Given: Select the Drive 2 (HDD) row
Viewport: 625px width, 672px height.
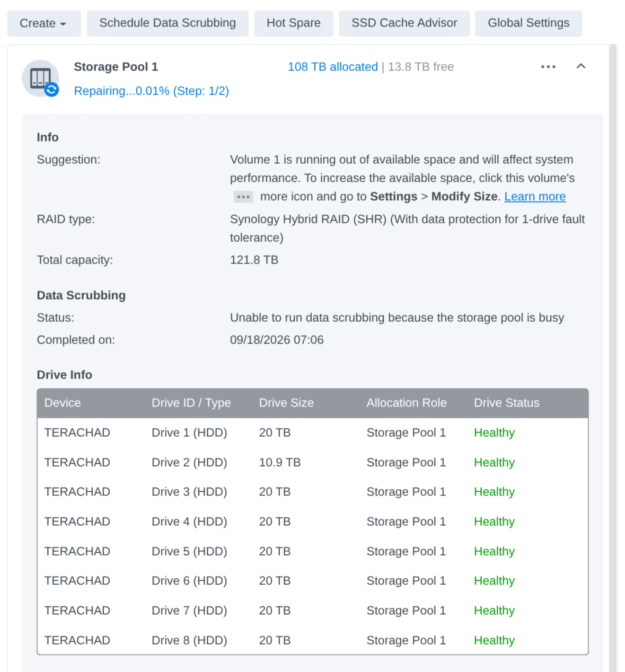Looking at the screenshot, I should 313,462.
